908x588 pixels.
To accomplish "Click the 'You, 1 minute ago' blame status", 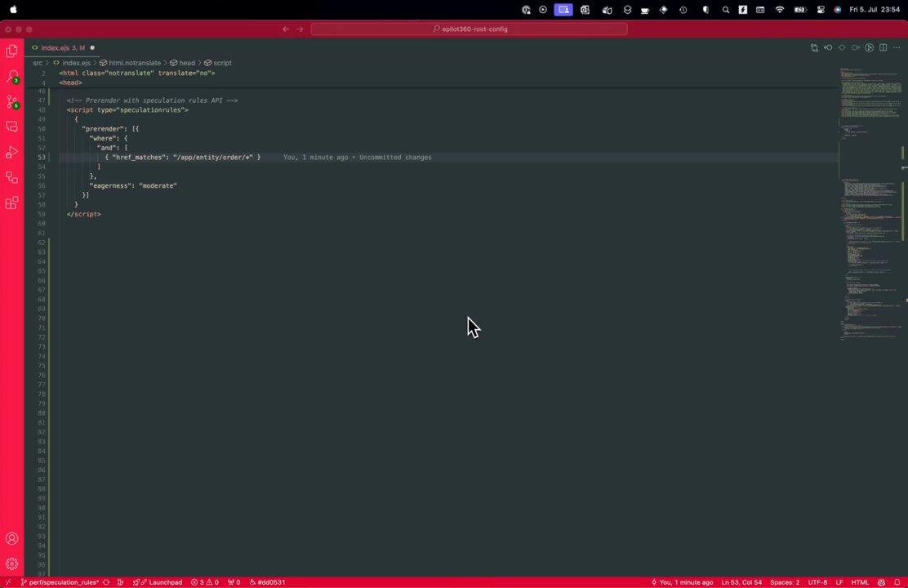I will [x=682, y=582].
